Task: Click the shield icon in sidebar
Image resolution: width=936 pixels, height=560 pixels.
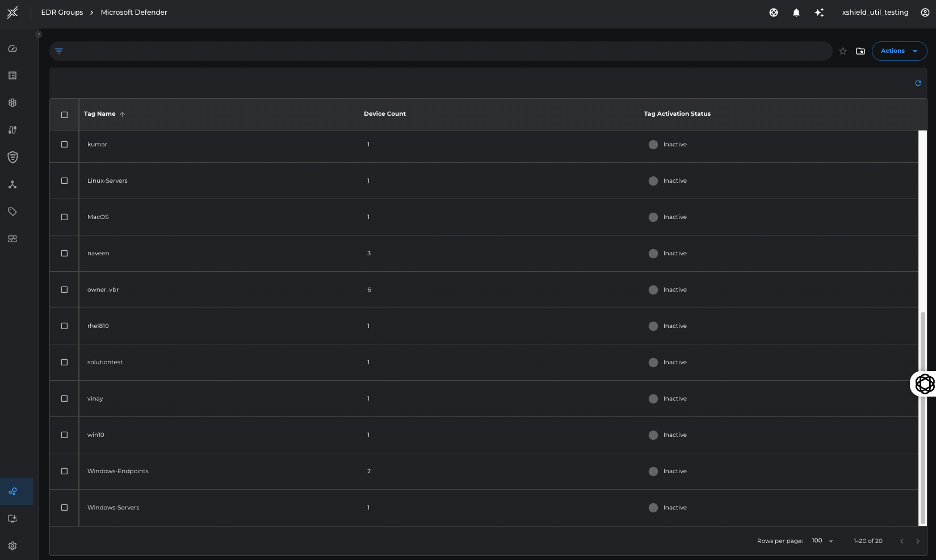Action: (x=12, y=157)
